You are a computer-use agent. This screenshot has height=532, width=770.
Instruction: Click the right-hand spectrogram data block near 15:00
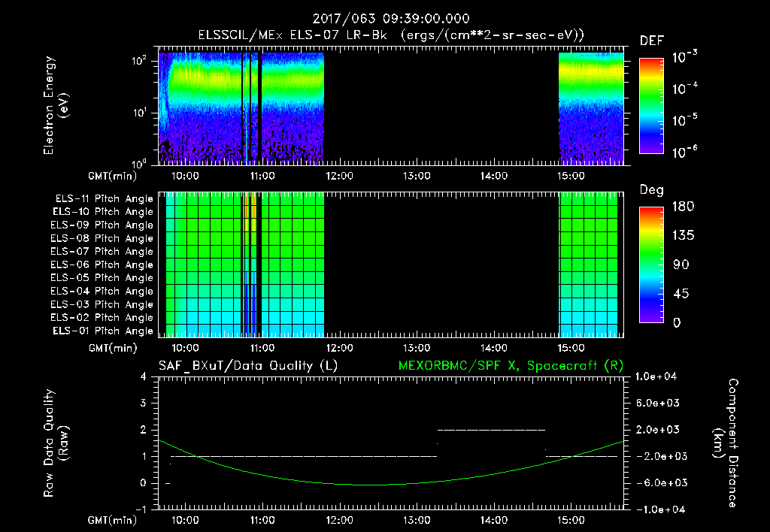pos(591,108)
